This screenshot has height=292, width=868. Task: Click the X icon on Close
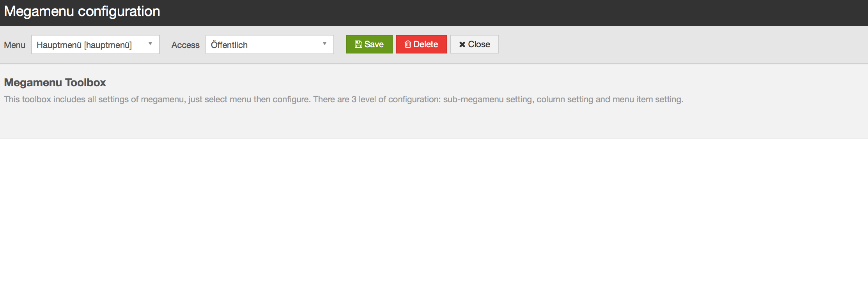click(x=462, y=45)
